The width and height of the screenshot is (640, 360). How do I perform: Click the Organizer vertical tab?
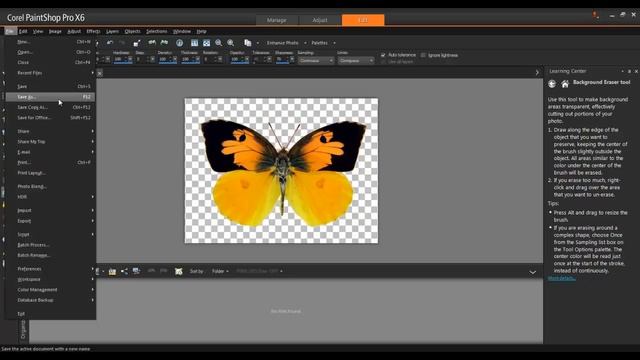pos(23,329)
